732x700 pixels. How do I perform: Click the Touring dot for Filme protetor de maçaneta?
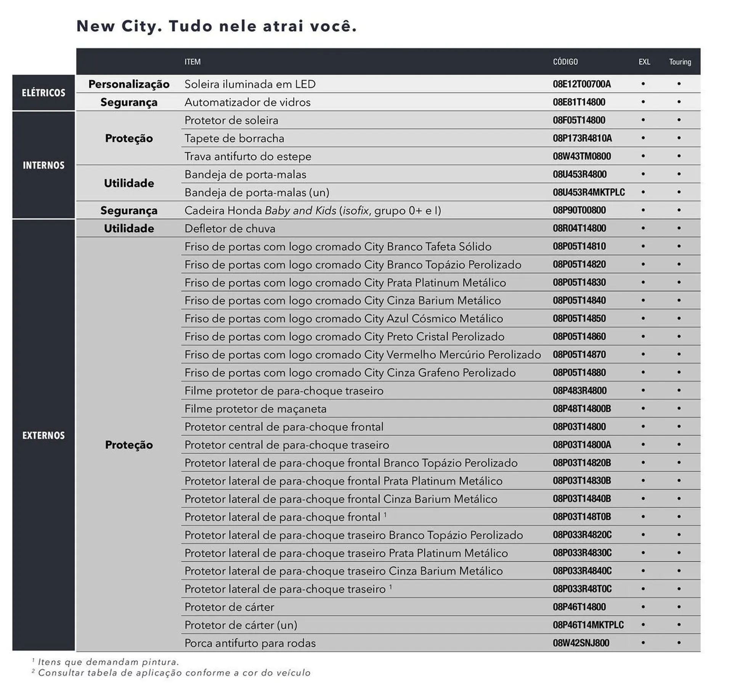point(679,409)
